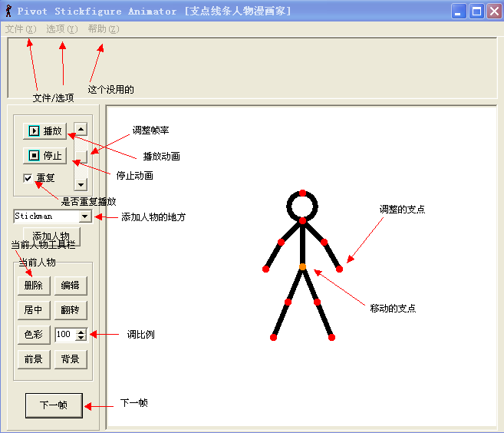
Task: Click the 停止 (stop) button
Action: (x=45, y=156)
